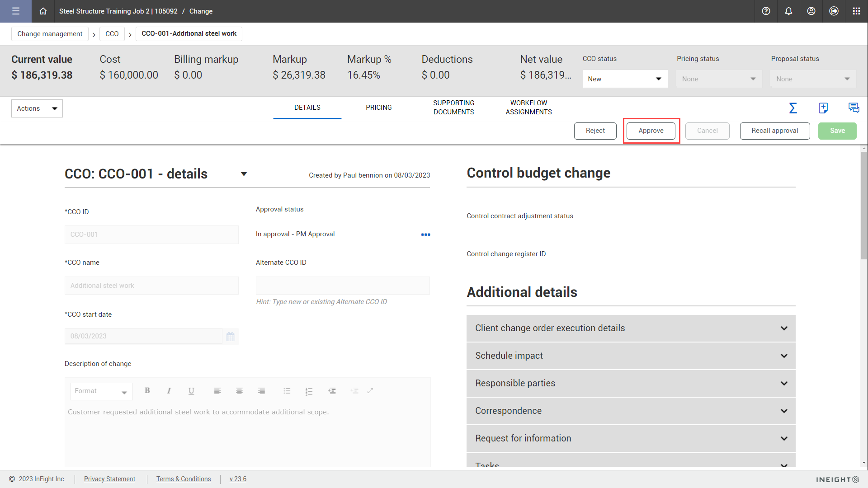Open the notifications bell

point(788,11)
